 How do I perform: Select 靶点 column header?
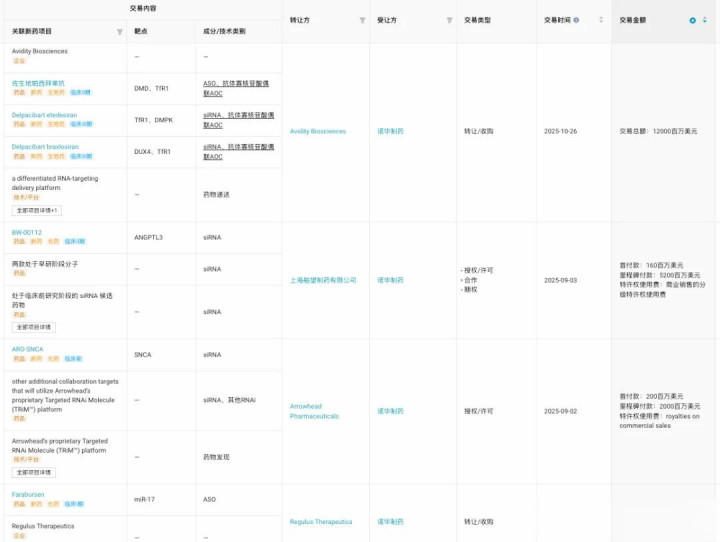(141, 31)
